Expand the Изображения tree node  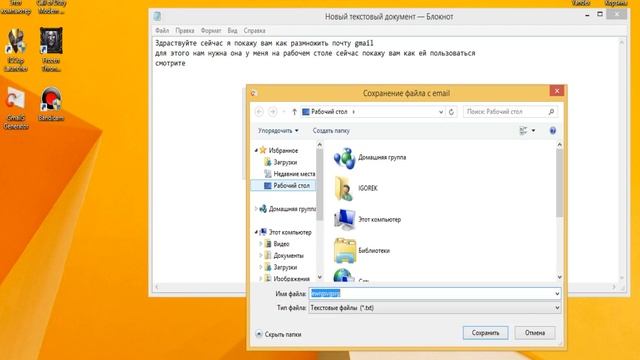(260, 279)
